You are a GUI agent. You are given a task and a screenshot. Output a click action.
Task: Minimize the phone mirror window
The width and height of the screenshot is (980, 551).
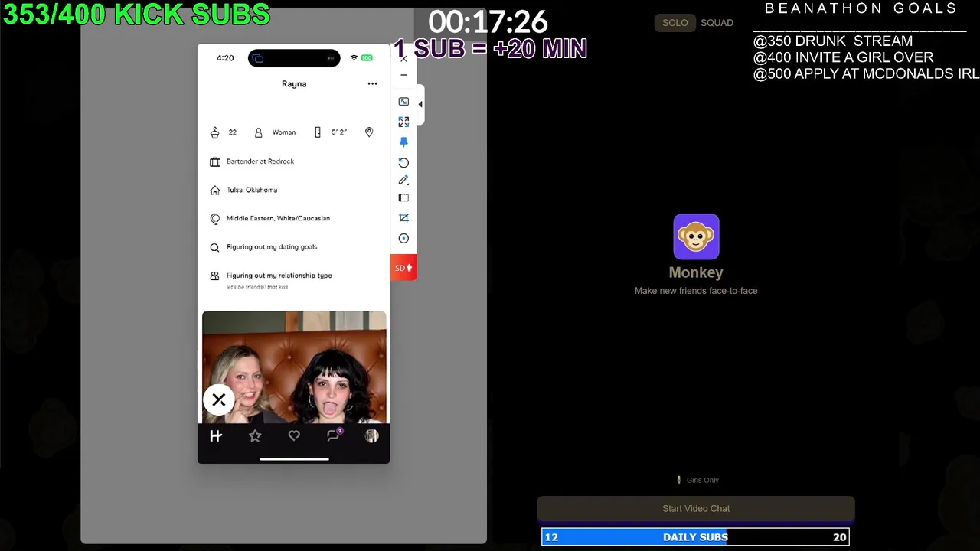403,75
